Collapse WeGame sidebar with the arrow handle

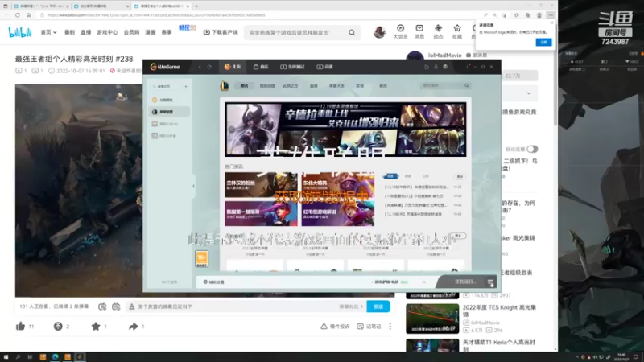point(193,186)
